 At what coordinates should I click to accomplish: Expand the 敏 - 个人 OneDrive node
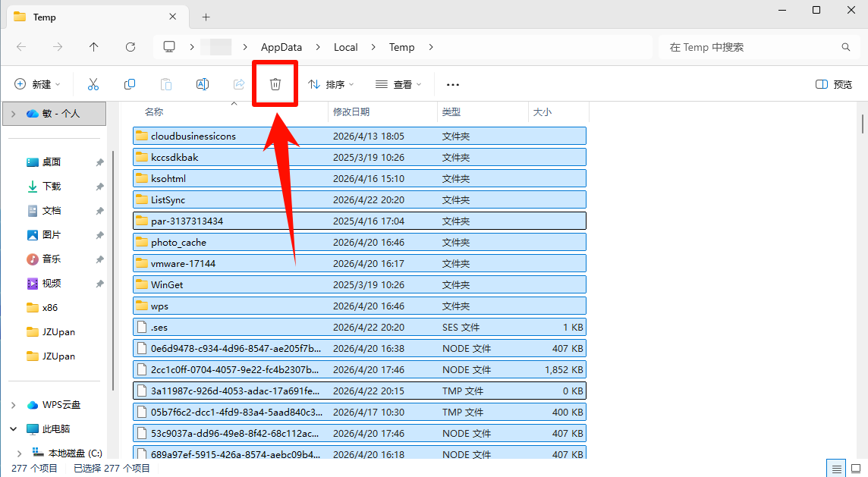tap(14, 114)
